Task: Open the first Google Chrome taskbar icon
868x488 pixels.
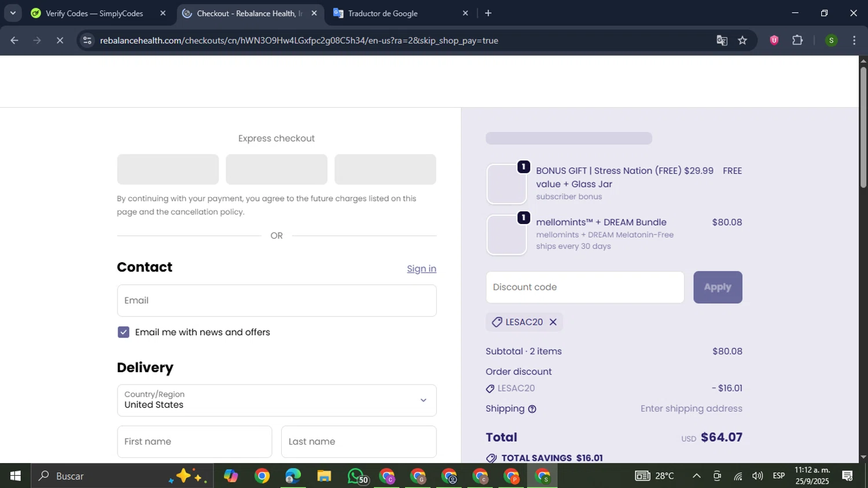Action: coord(262,476)
